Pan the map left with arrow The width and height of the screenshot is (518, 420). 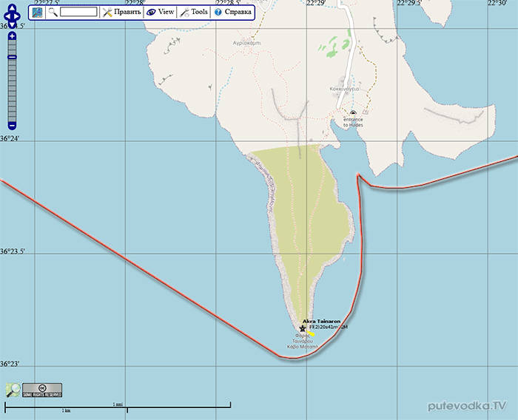tap(6, 16)
